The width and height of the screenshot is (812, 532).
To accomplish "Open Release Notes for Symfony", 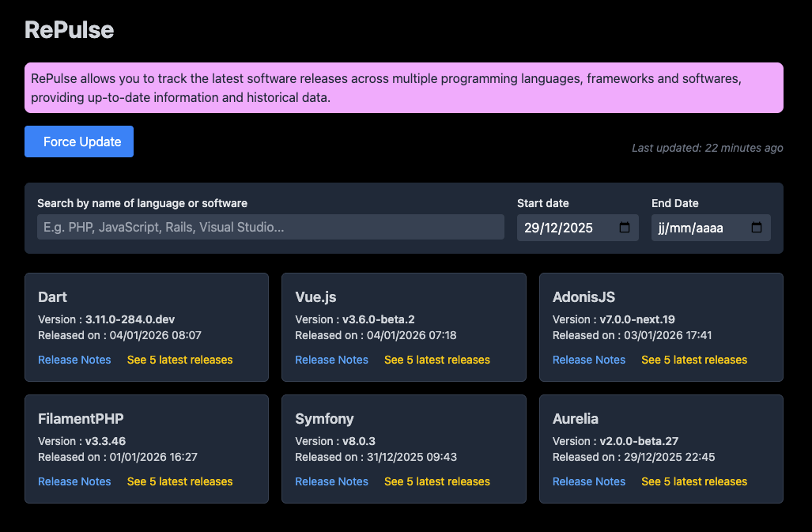I will 331,481.
